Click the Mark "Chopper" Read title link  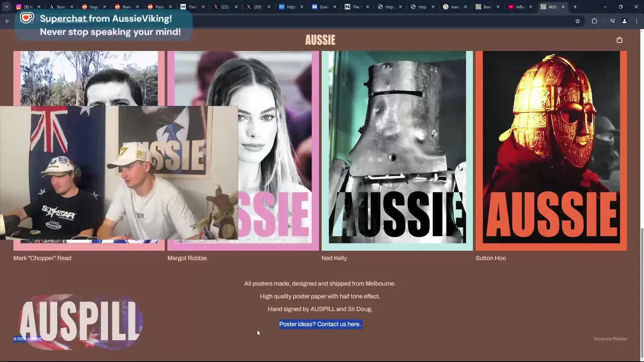coord(42,258)
